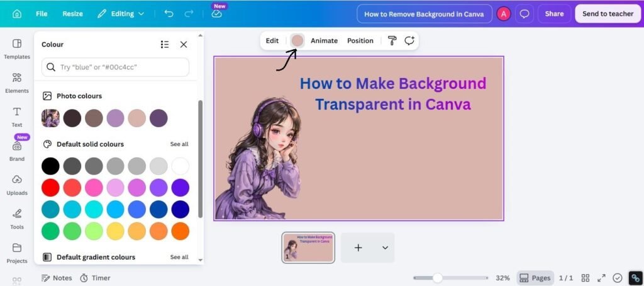Viewport: 644px width, 286px height.
Task: Undo the last action
Action: (x=169, y=14)
